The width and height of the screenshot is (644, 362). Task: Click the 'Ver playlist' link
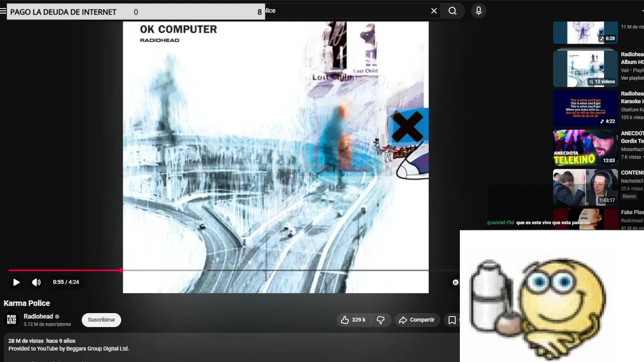tap(632, 78)
